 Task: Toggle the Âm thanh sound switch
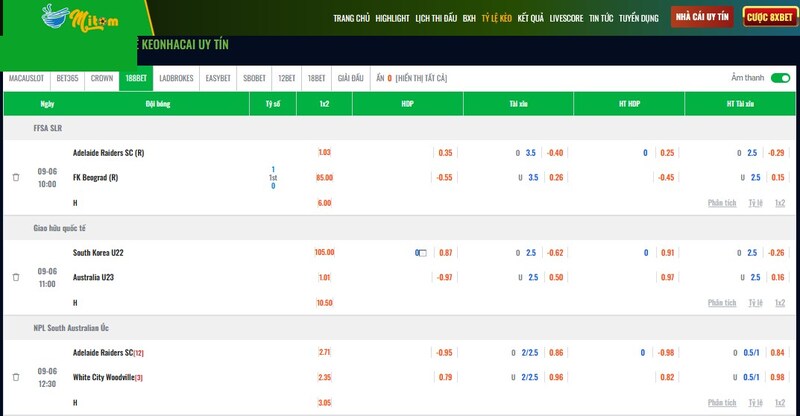780,78
